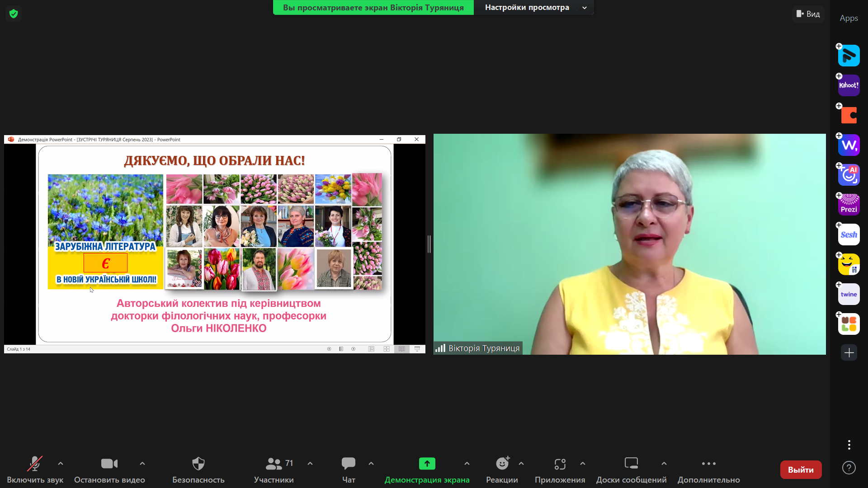868x488 pixels.
Task: Click the green encryption shield icon
Action: 14,14
